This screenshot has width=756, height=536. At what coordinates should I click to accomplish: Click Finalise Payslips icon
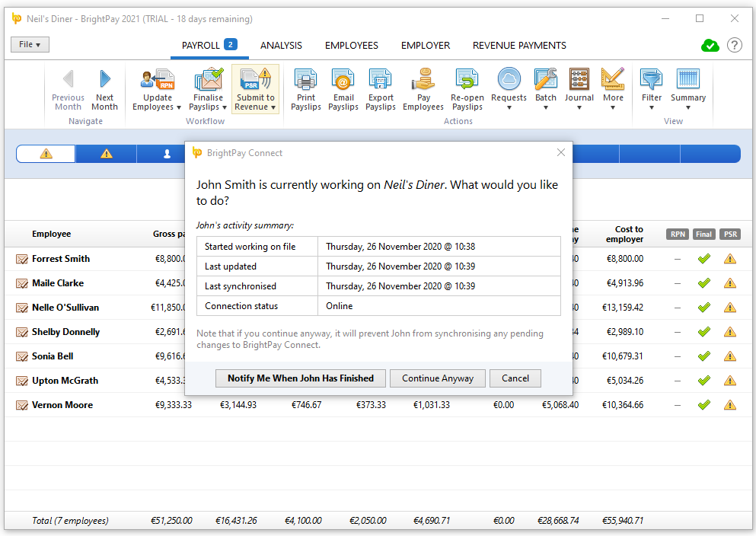[209, 79]
